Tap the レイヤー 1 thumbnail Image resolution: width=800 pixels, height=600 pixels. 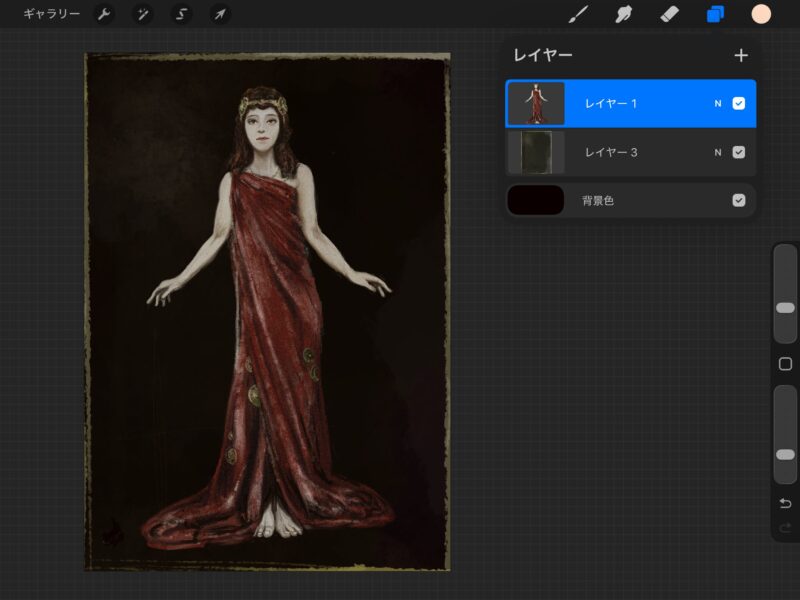point(536,104)
